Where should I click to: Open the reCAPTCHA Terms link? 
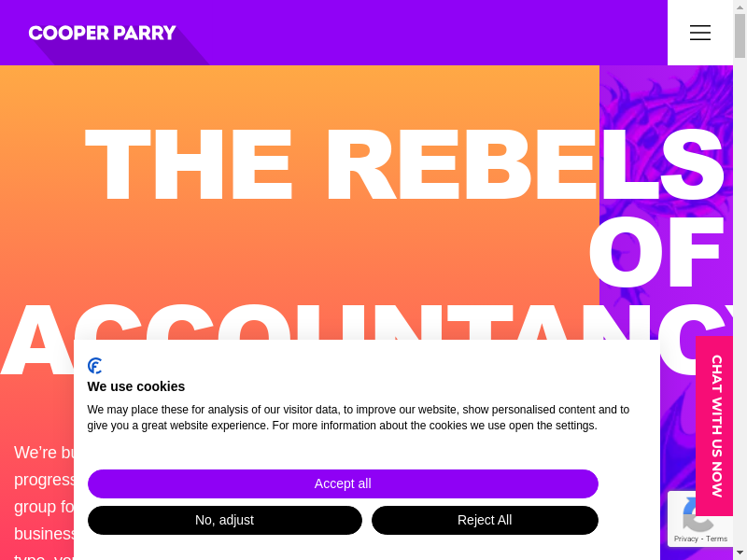pyautogui.click(x=717, y=539)
